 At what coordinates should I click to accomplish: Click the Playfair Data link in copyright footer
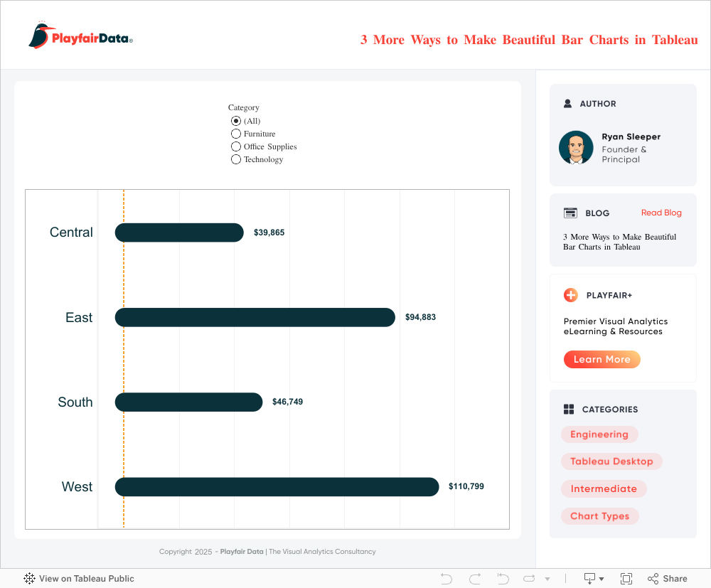[x=242, y=551]
